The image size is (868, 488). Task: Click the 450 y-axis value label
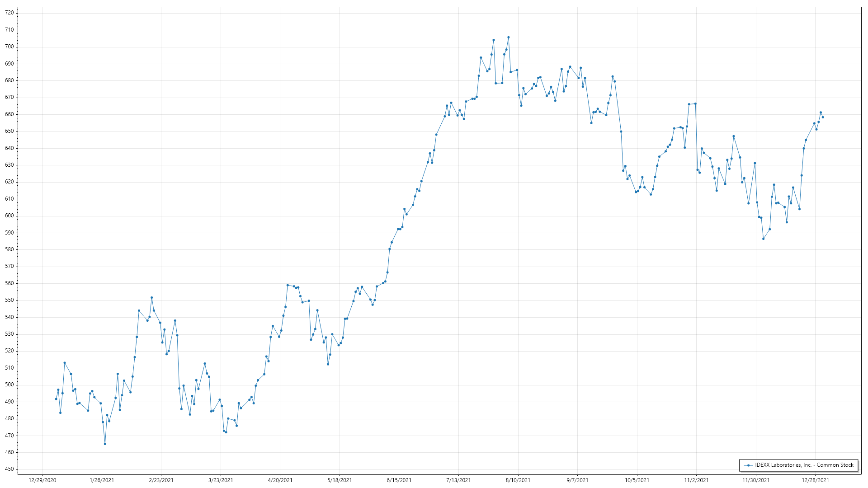click(x=9, y=469)
